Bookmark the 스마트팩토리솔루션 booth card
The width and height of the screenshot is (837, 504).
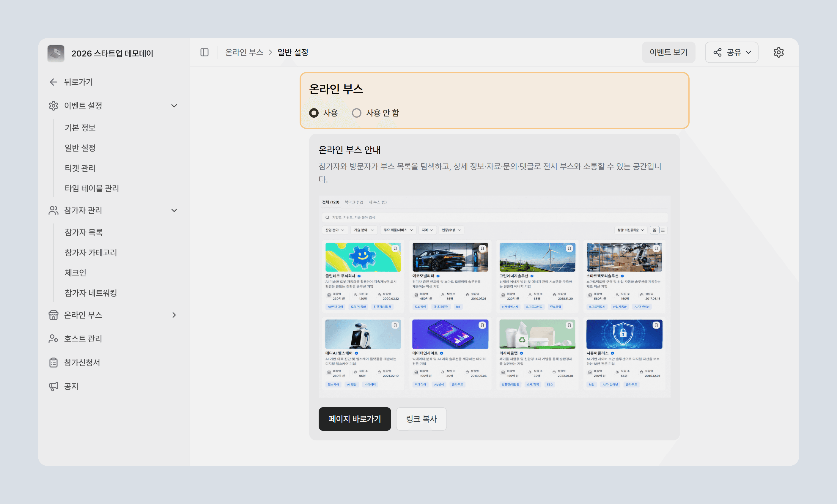(x=656, y=248)
